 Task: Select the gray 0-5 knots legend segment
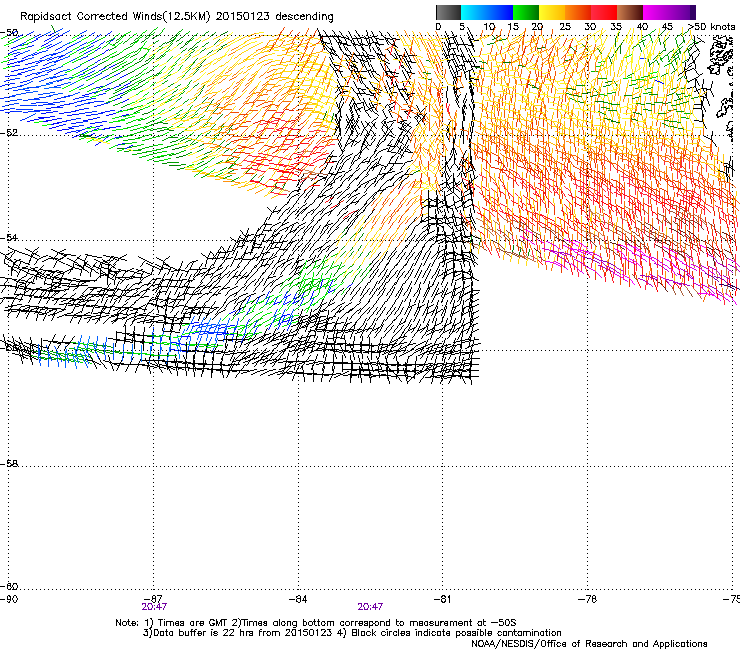coord(448,12)
